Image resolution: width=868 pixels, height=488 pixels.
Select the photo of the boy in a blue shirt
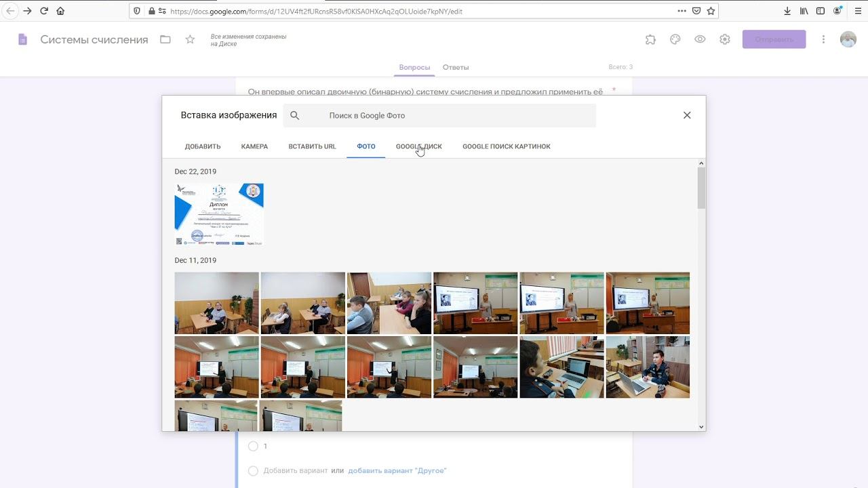tap(389, 303)
